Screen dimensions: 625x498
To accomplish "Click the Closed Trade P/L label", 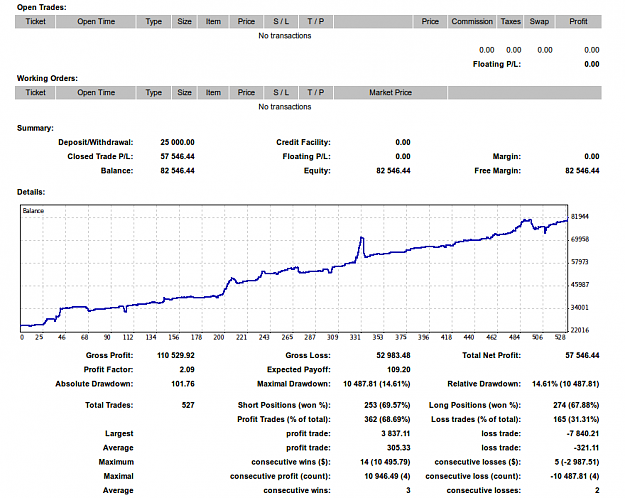I will coord(100,156).
